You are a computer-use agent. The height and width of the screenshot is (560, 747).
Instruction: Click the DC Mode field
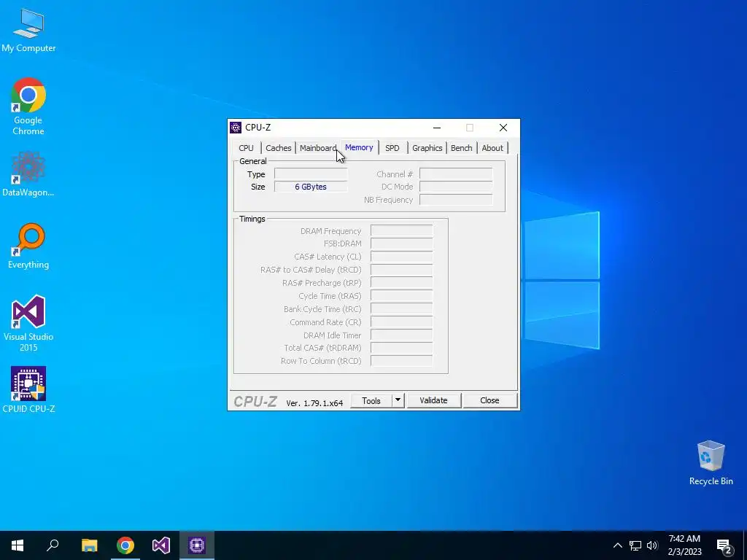coord(456,187)
